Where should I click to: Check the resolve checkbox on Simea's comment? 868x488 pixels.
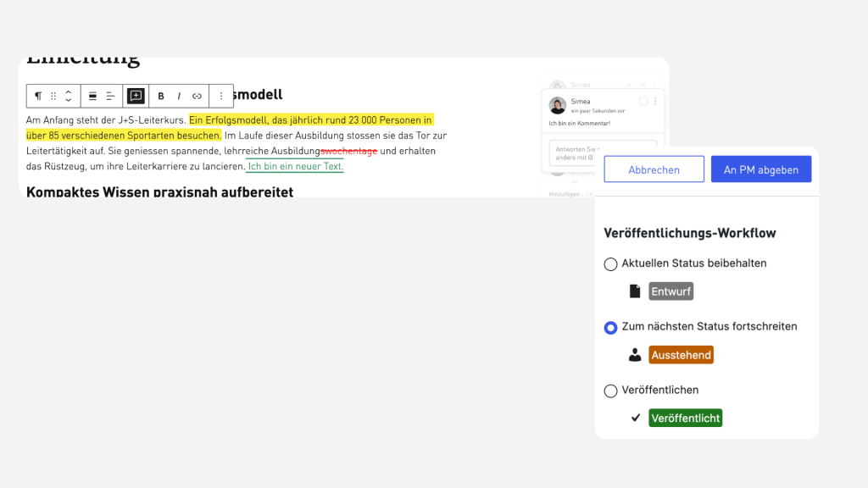pos(643,102)
